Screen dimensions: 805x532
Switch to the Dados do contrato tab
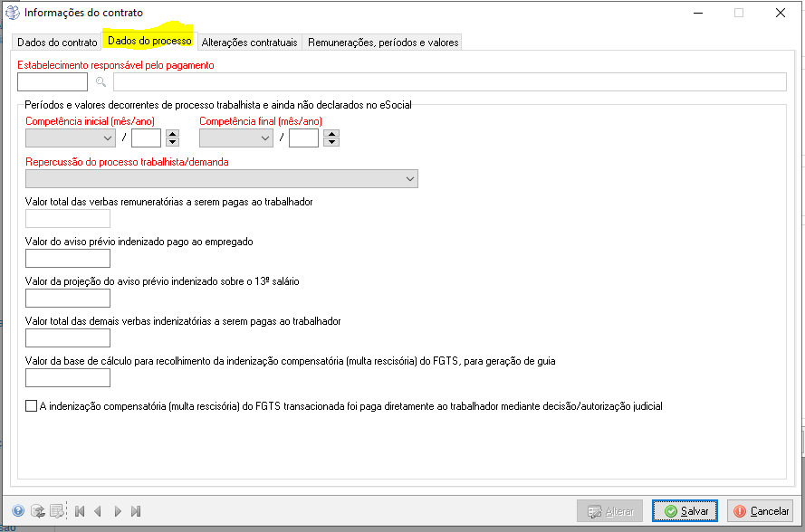(57, 43)
